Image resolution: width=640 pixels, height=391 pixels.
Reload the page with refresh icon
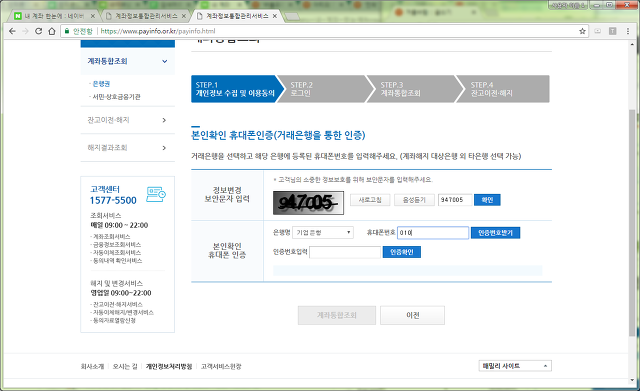coord(38,31)
